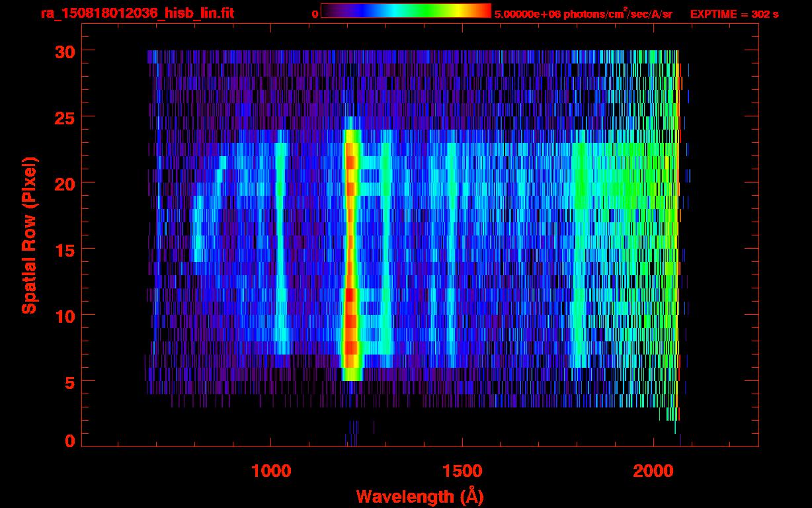Viewport: 812px width, 508px height.
Task: Click the y-axis tick label 15
Action: tap(64, 249)
